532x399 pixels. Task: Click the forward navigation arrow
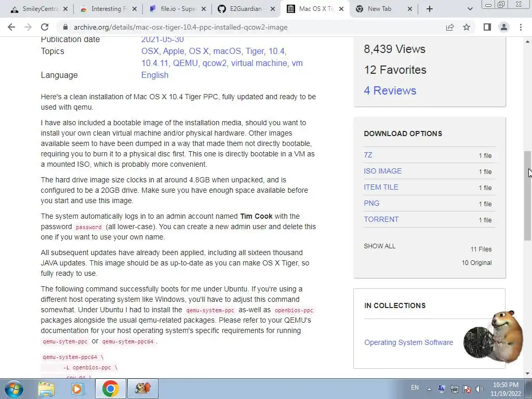point(28,27)
